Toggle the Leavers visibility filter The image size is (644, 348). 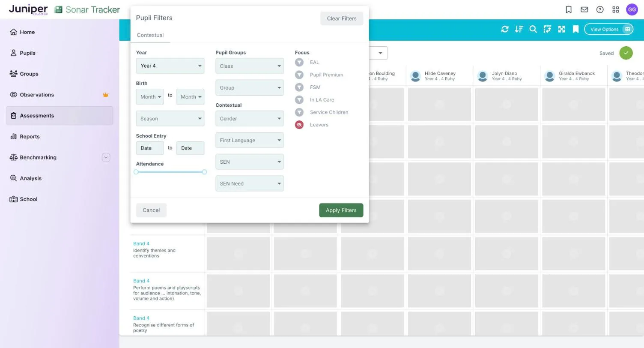[299, 125]
